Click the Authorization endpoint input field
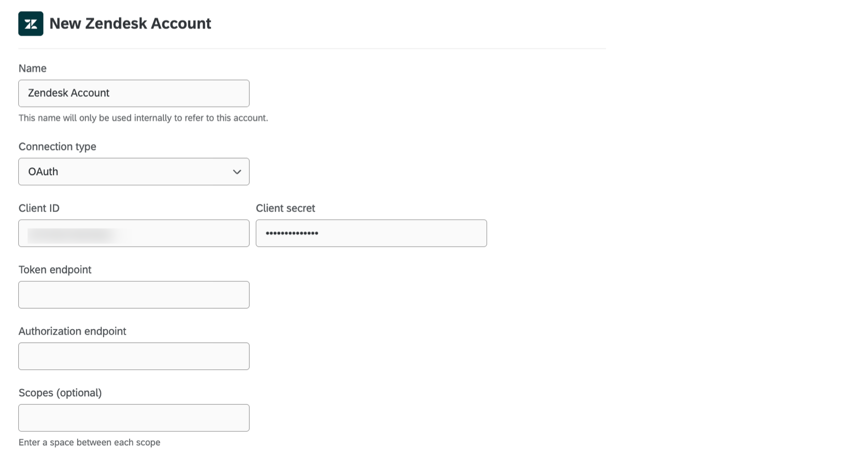The width and height of the screenshot is (868, 454). [134, 356]
